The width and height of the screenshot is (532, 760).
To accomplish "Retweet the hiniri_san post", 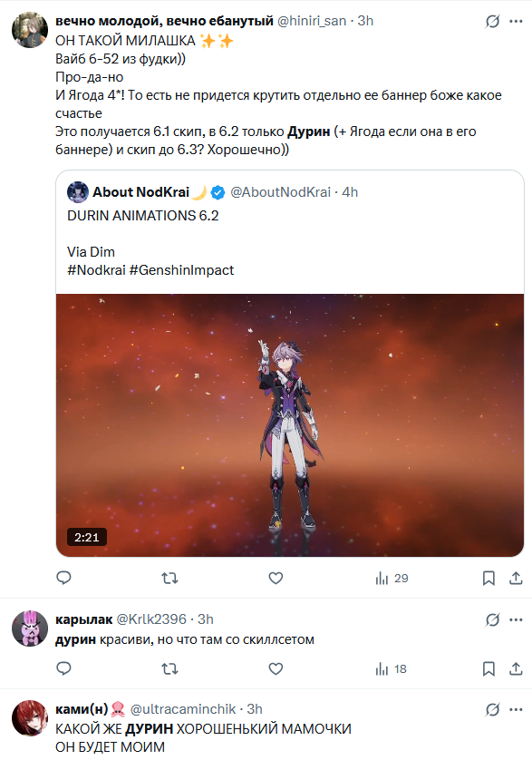I will [169, 578].
